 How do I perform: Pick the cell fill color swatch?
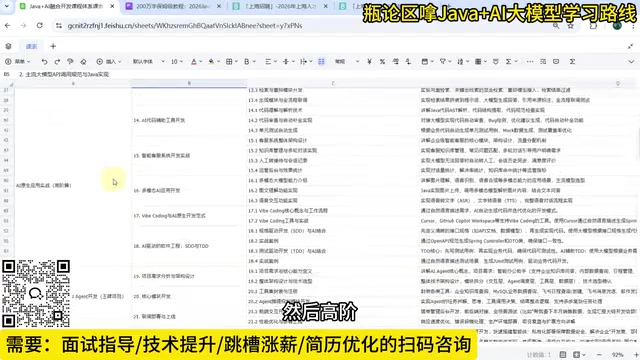pos(211,62)
